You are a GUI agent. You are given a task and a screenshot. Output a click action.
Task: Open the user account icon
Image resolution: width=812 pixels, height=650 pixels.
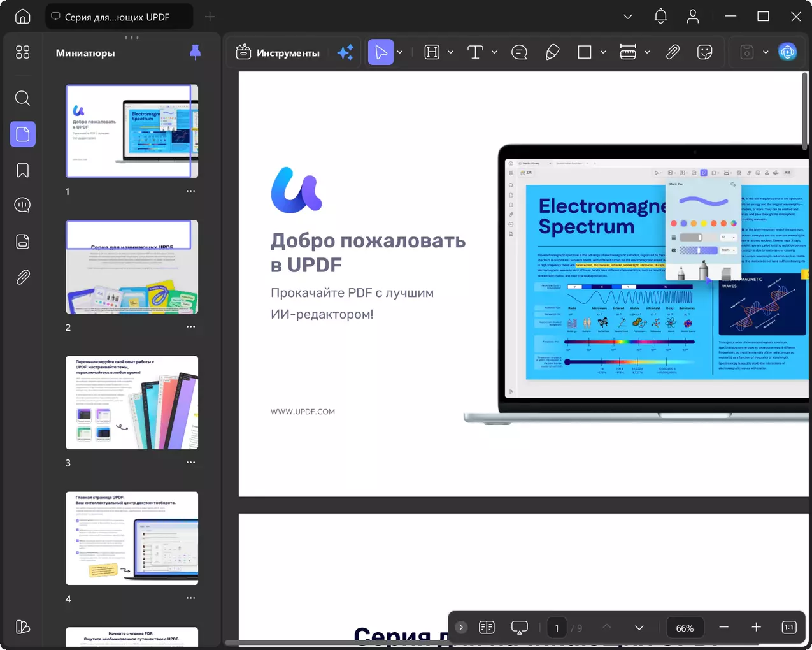click(x=693, y=17)
